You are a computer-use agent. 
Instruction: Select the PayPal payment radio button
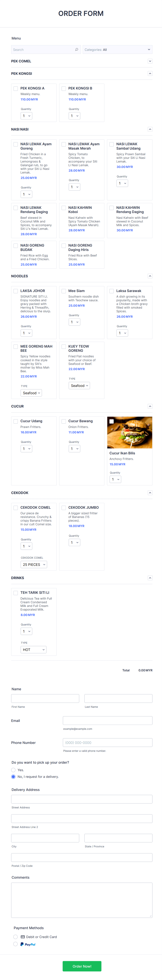click(x=15, y=944)
